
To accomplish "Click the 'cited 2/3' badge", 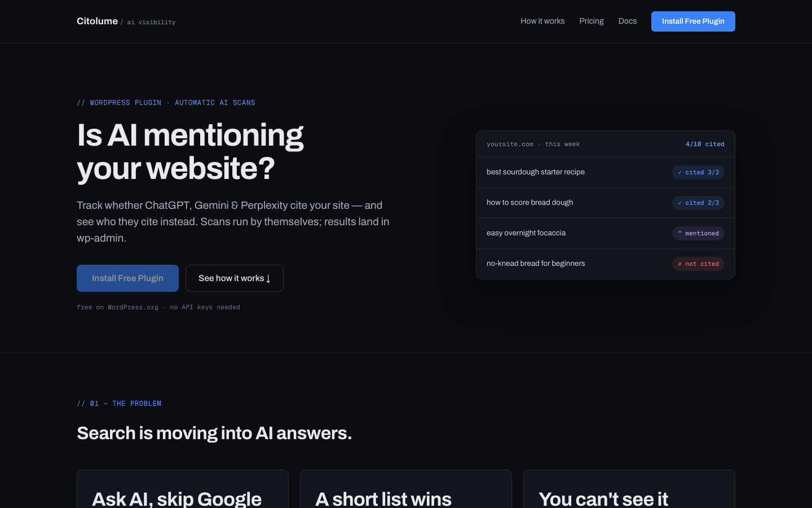I will coord(698,203).
